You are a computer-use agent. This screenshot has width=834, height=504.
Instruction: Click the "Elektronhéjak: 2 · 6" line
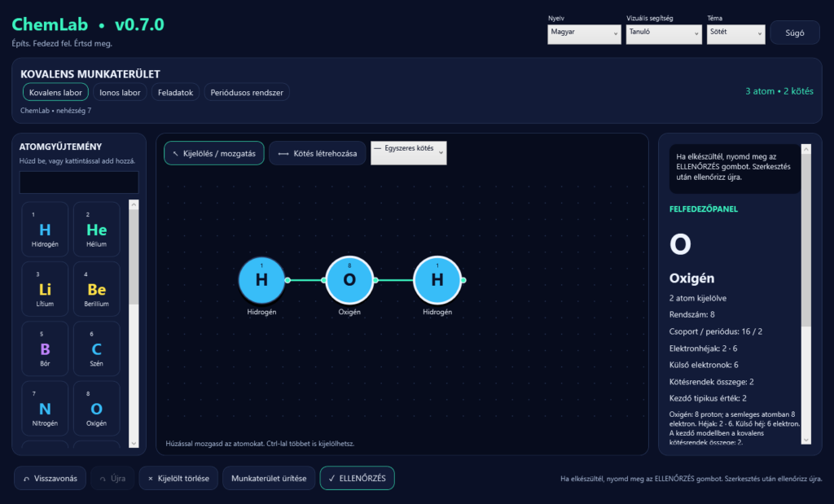click(703, 348)
